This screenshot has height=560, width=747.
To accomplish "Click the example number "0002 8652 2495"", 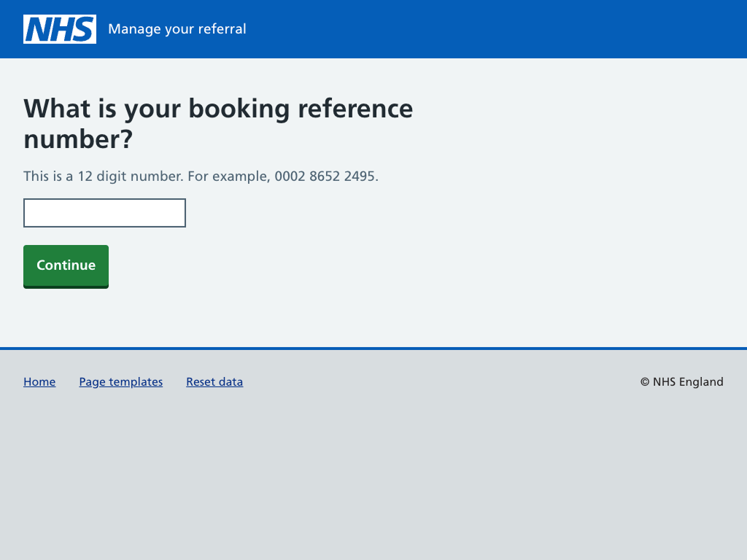I will (325, 176).
